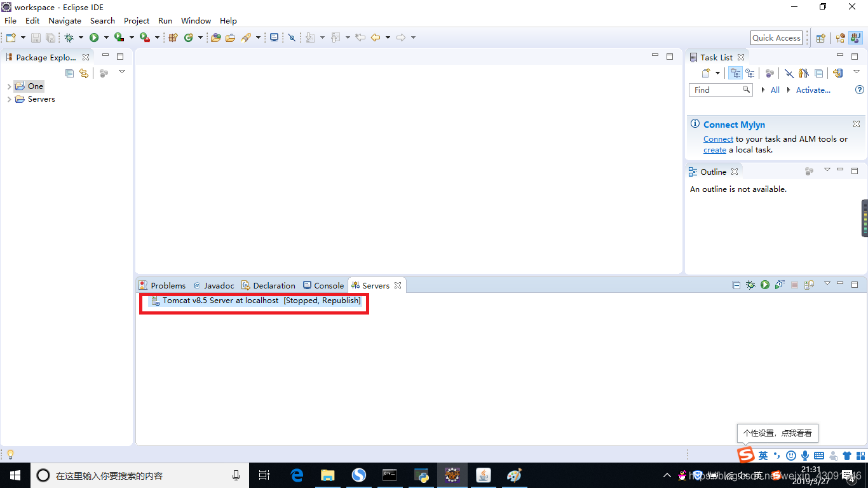Click the New wizard icon in toolbar
The height and width of the screenshot is (488, 868).
click(x=11, y=37)
